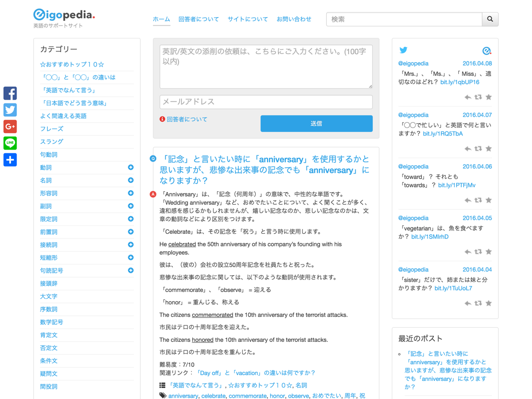Open the 句動詞 category
This screenshot has height=399, width=532.
[48, 155]
